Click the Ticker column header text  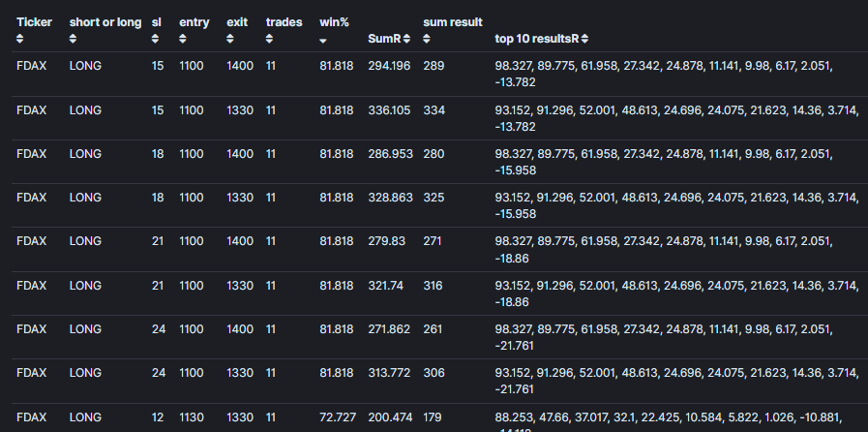click(x=34, y=22)
